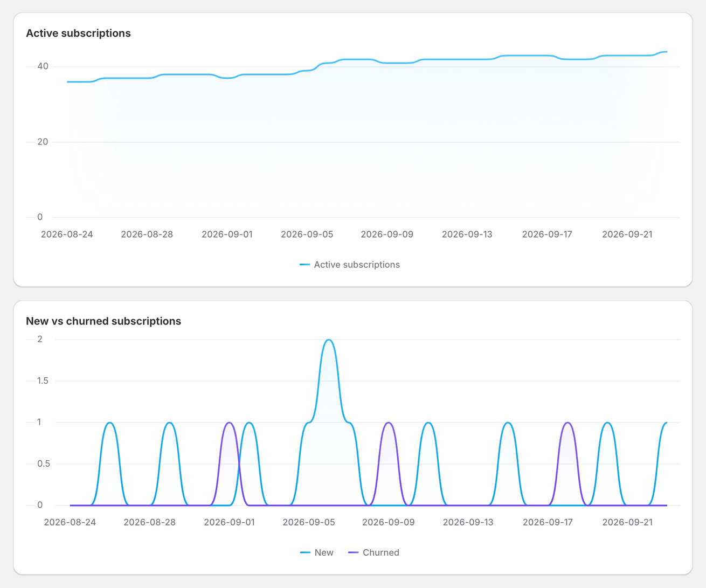Click 2026-09-21 label on Active subscriptions chart
This screenshot has height=588, width=706.
pos(627,234)
